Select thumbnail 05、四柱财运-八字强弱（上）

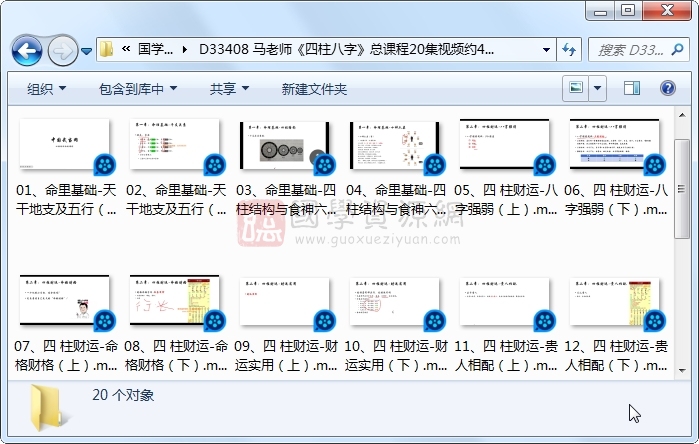pos(506,146)
